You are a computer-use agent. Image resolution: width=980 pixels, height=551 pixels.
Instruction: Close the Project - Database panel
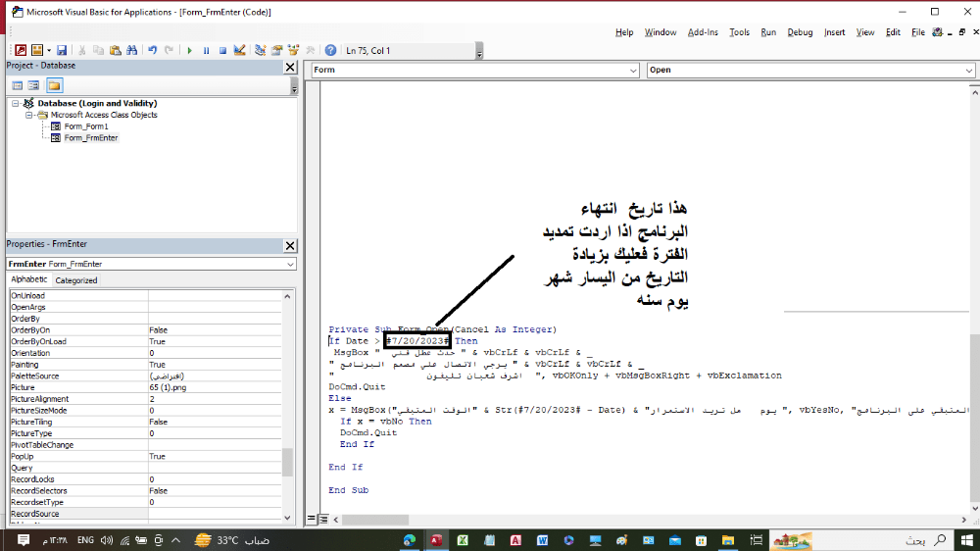tap(290, 67)
